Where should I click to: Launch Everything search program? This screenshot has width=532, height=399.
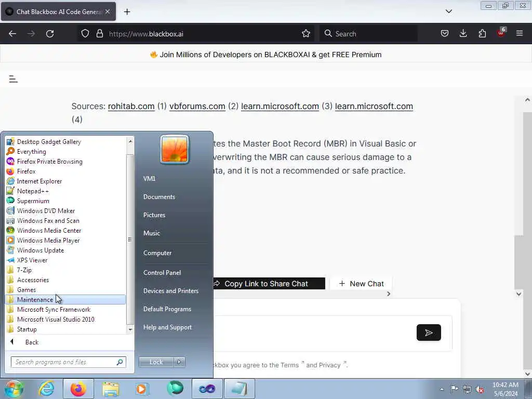pyautogui.click(x=31, y=151)
